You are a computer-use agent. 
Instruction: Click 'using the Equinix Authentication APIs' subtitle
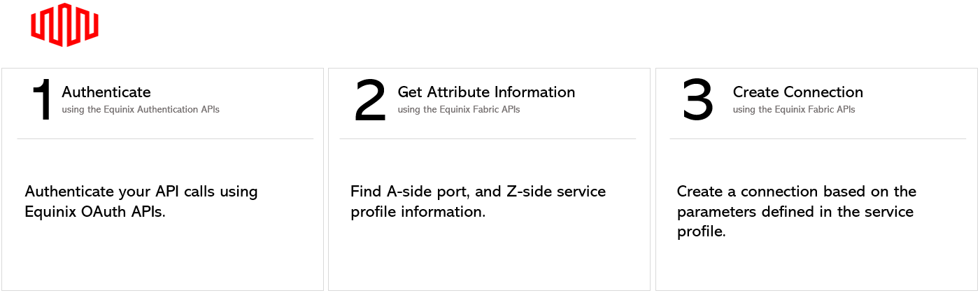141,110
